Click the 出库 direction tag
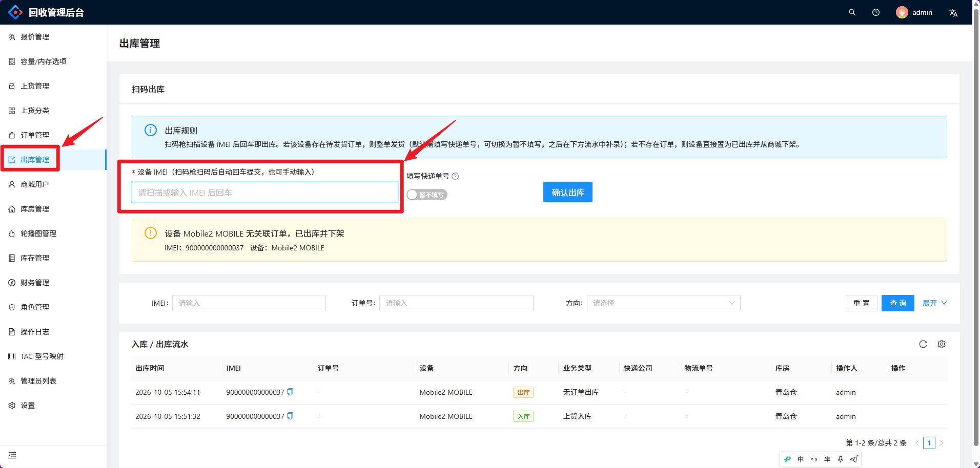Viewport: 980px width, 468px height. click(x=523, y=392)
